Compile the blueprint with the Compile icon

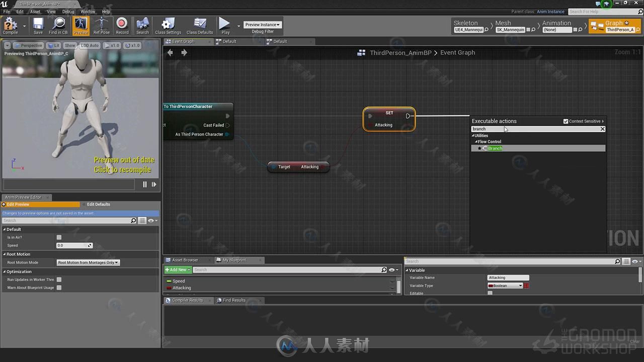(10, 26)
